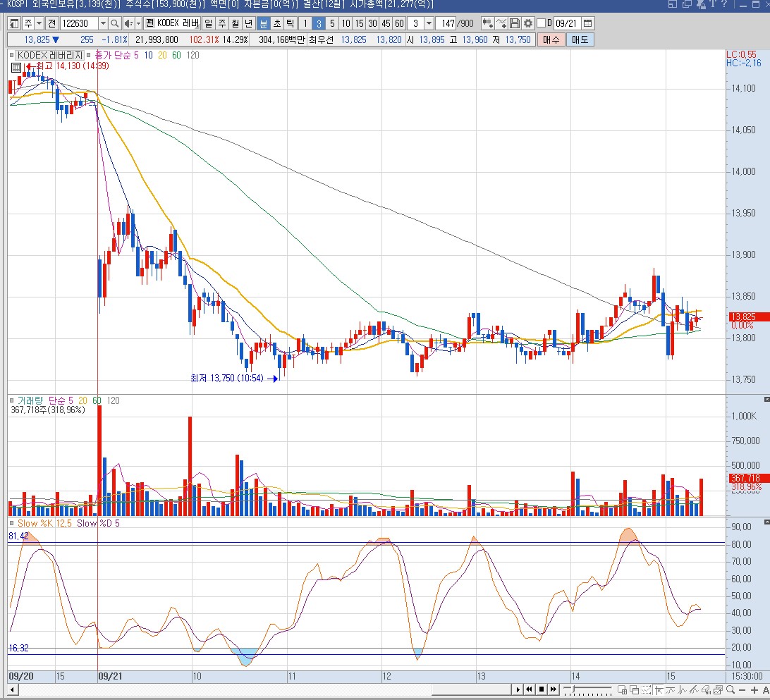Expand the sound options dropdown arrow
Image resolution: width=770 pixels, height=700 pixels.
(x=138, y=23)
